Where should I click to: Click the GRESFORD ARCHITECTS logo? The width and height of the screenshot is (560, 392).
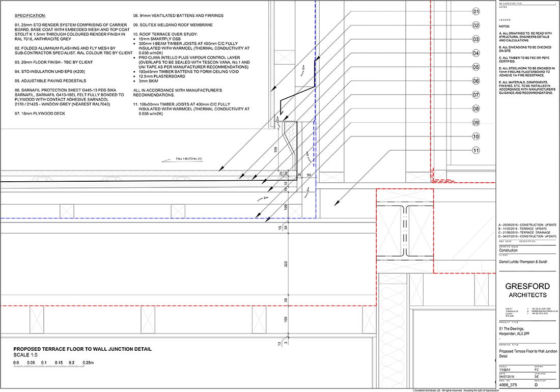(526, 290)
